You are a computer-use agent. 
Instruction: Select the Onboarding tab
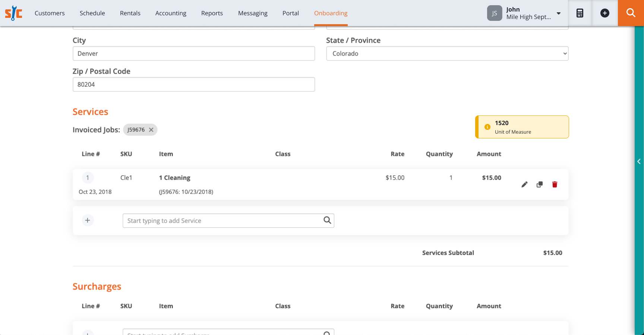pos(331,13)
